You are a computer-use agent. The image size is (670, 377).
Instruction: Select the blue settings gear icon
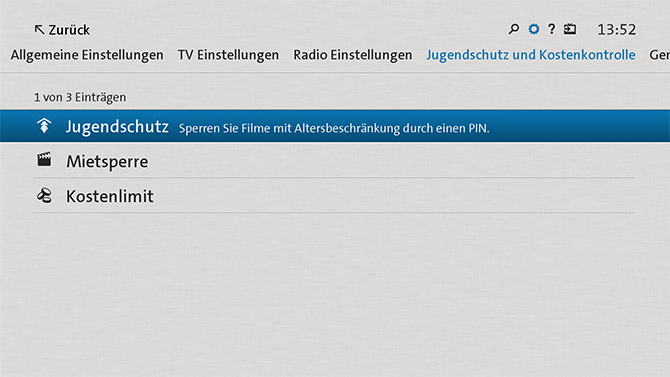pyautogui.click(x=534, y=29)
